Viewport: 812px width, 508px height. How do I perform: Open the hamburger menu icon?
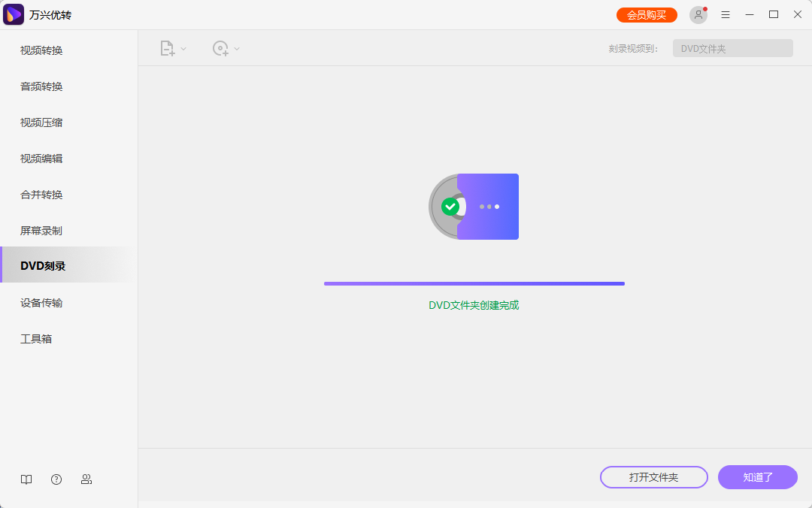(x=725, y=14)
